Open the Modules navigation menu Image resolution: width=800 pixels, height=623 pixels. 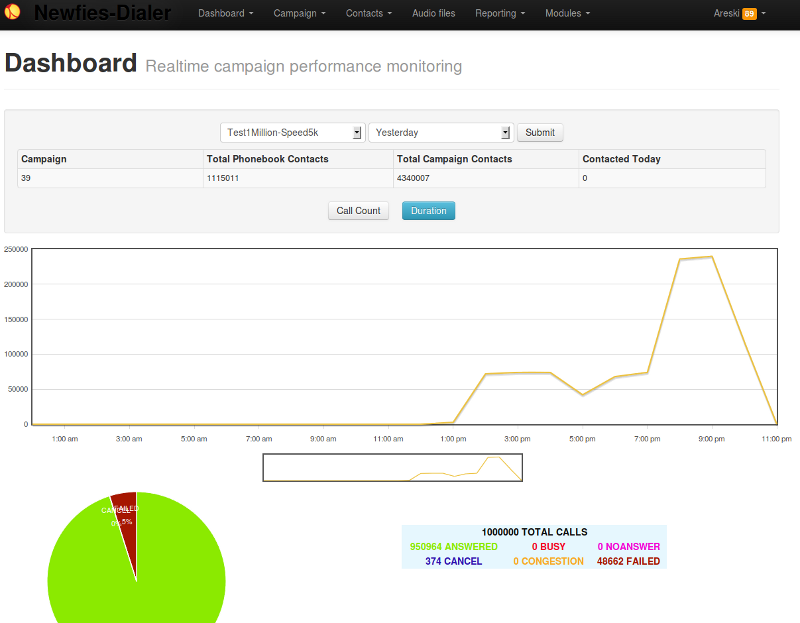(x=567, y=13)
